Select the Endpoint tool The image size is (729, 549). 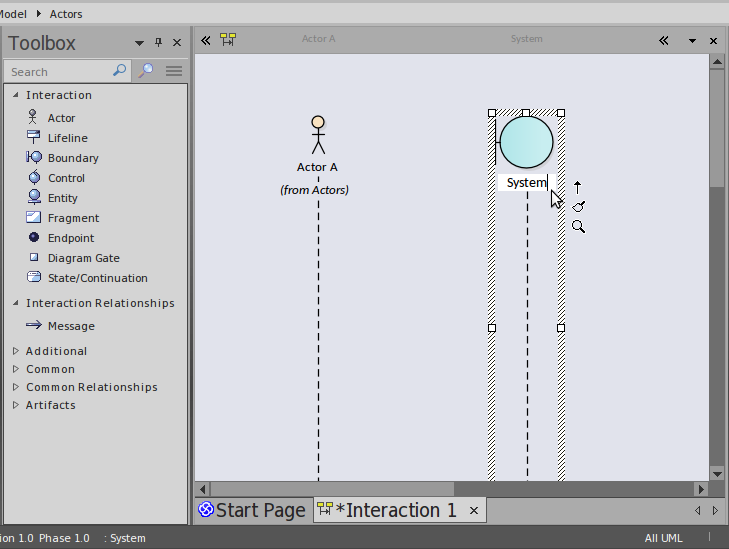[70, 238]
